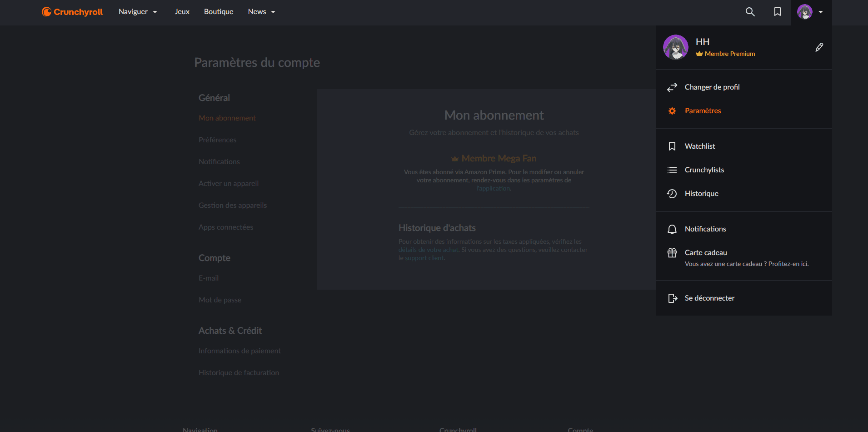Open Informations de paiement
868x432 pixels.
(239, 351)
